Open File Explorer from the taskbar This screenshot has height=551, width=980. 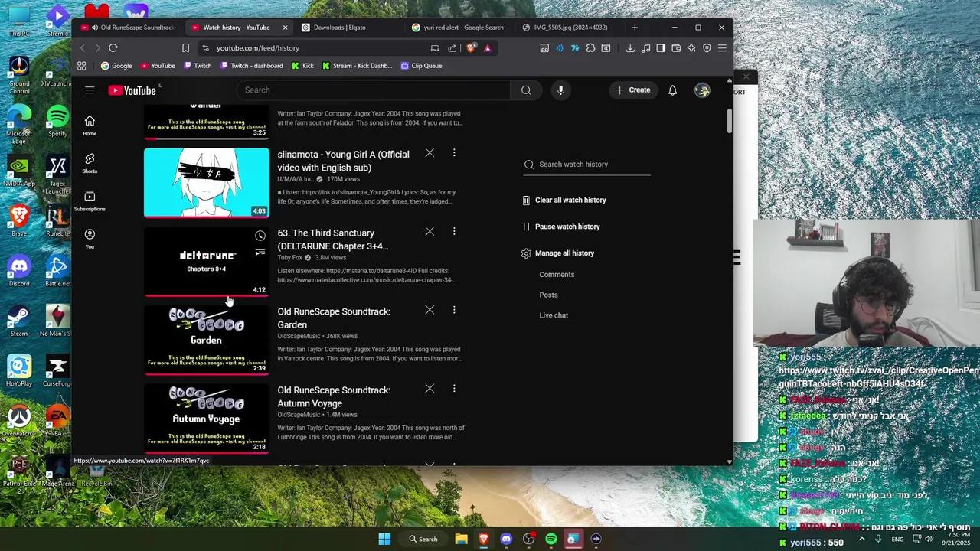click(462, 539)
